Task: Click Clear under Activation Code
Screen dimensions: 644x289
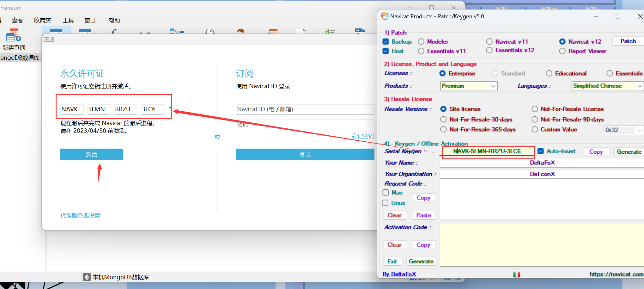Action: coord(395,245)
